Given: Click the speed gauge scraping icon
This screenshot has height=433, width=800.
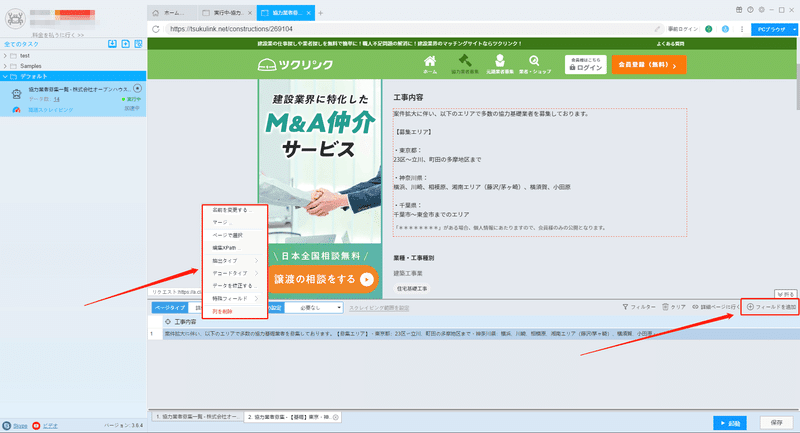Looking at the screenshot, I should pos(16,110).
